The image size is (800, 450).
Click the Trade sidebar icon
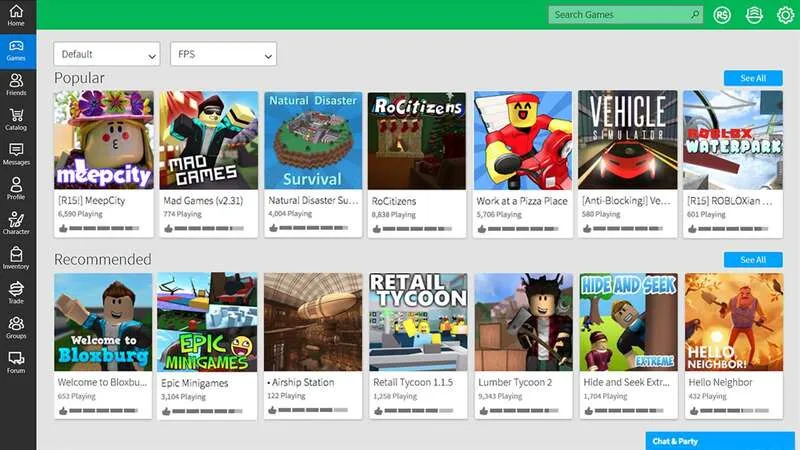point(16,292)
